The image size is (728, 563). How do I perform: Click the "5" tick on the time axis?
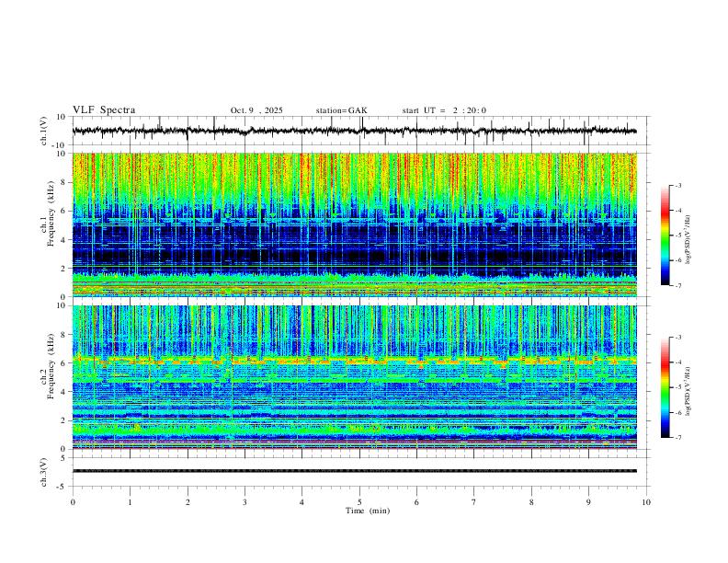[x=359, y=502]
